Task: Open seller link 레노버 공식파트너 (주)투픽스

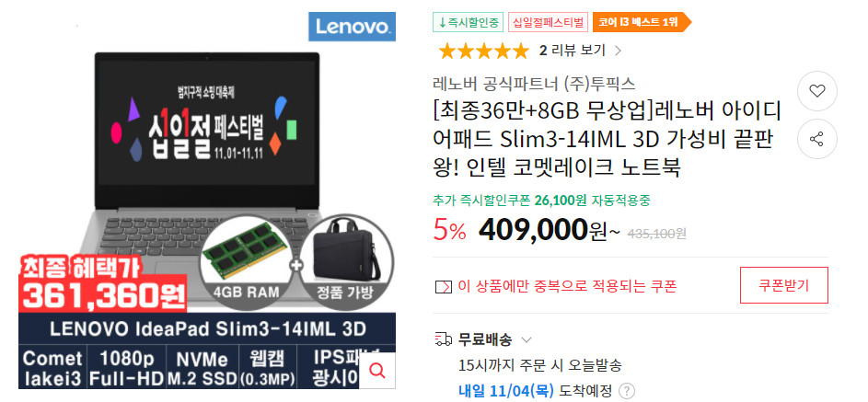Action: pos(534,84)
